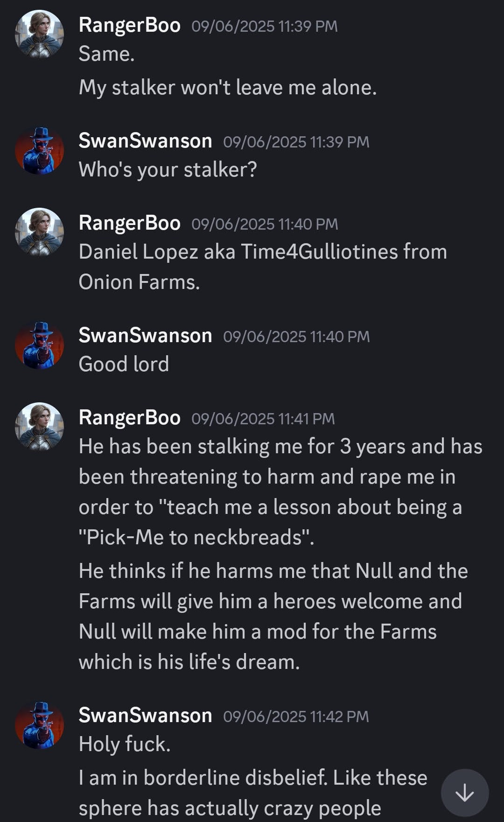Click the "Holy fuck." message text
This screenshot has height=822, width=504.
click(124, 744)
